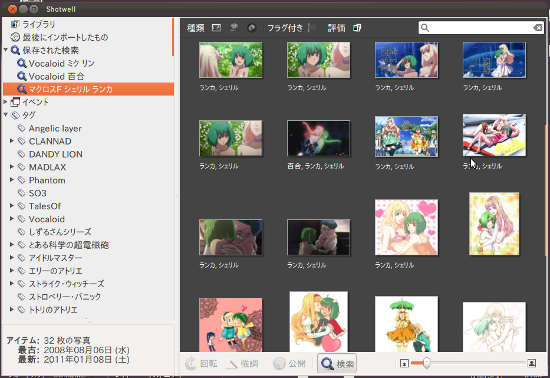The image size is (550, 378).
Task: Expand the イベント events section
Action: pyautogui.click(x=6, y=102)
